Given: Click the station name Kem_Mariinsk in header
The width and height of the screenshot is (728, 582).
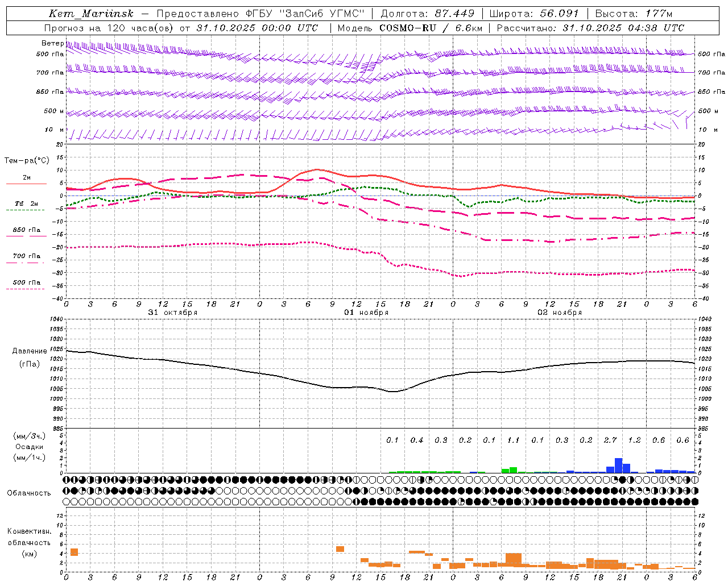Looking at the screenshot, I should point(91,14).
